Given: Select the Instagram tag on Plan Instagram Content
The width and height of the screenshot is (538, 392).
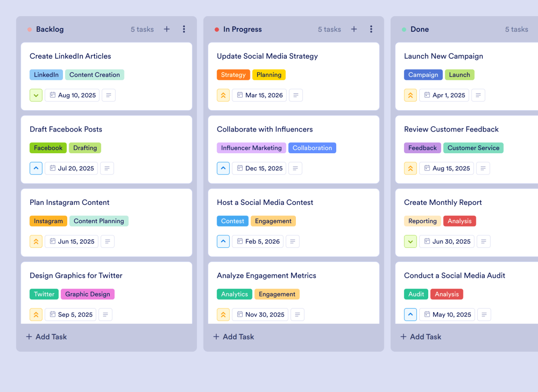Looking at the screenshot, I should click(x=48, y=221).
